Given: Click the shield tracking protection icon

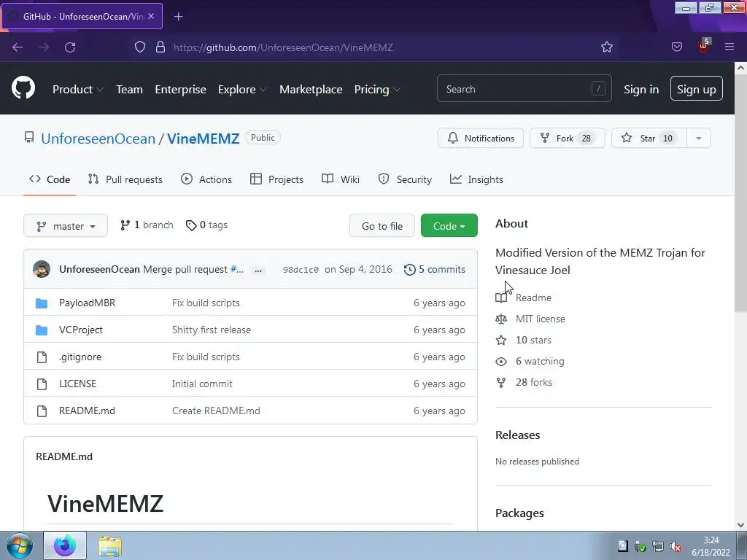Looking at the screenshot, I should [139, 47].
